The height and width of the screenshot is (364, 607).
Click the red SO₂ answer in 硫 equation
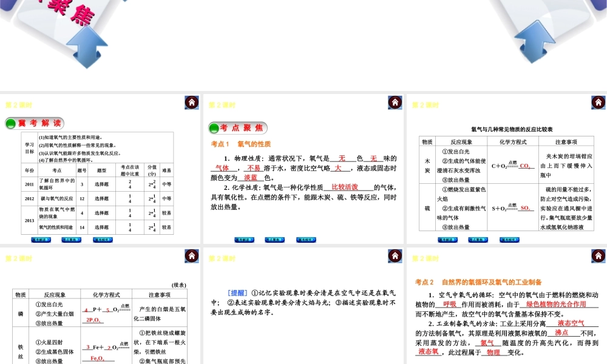click(x=525, y=208)
